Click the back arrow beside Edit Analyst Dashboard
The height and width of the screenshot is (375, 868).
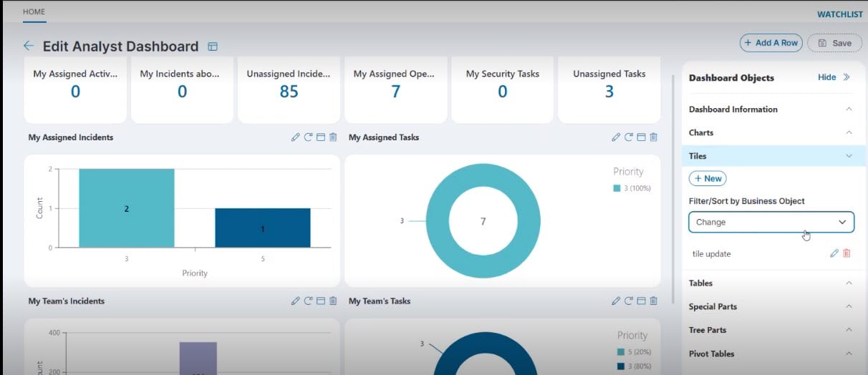point(29,46)
